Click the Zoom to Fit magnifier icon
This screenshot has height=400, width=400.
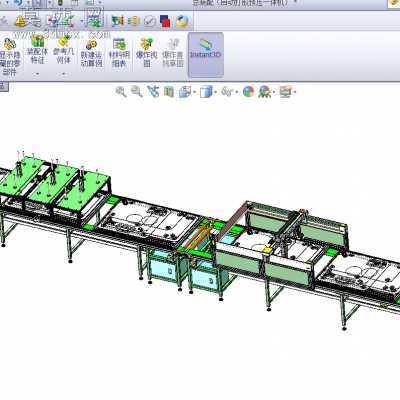coord(121,91)
